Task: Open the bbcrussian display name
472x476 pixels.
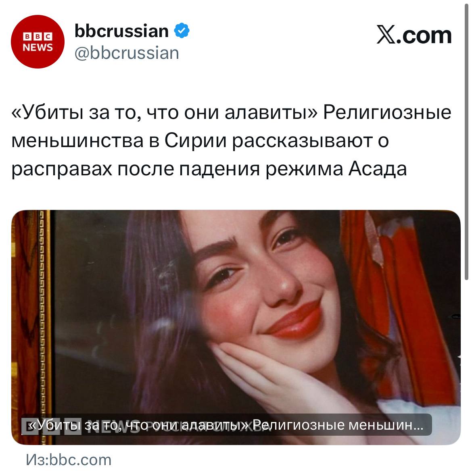Action: pos(121,31)
